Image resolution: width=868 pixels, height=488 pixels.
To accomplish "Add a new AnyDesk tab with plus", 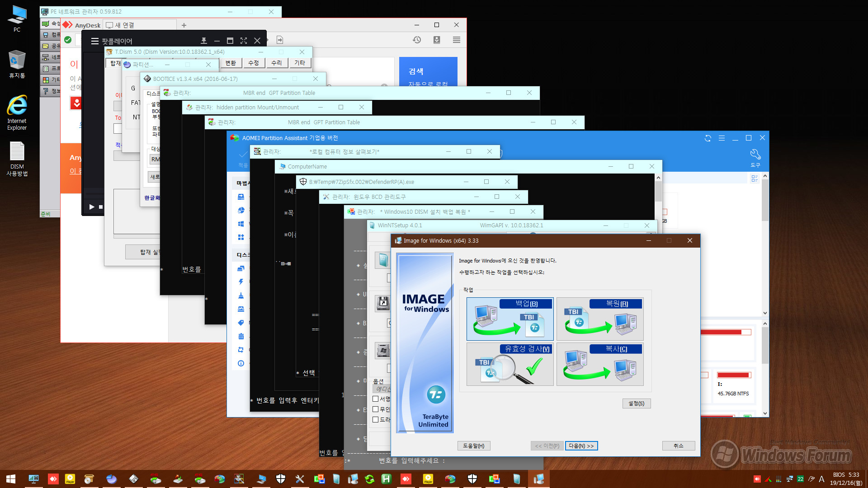I will pos(184,25).
